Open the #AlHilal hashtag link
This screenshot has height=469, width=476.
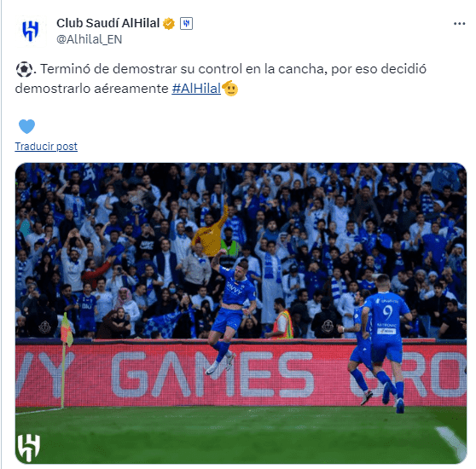(196, 89)
